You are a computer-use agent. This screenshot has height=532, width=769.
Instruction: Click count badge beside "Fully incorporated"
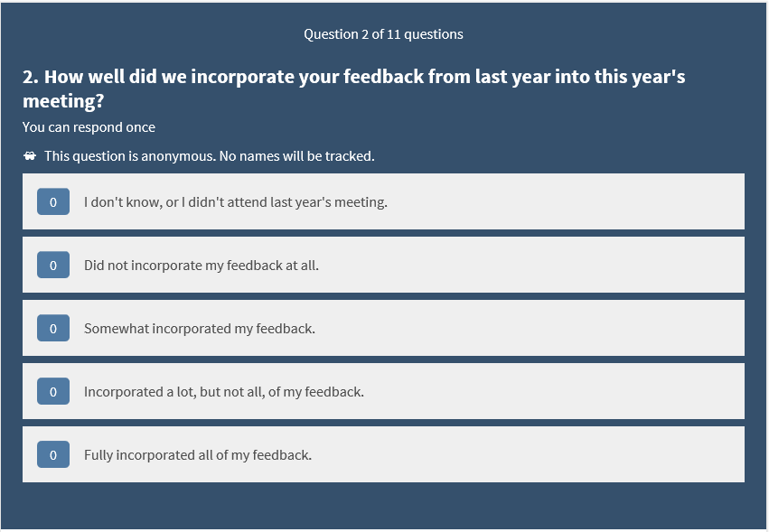[53, 455]
